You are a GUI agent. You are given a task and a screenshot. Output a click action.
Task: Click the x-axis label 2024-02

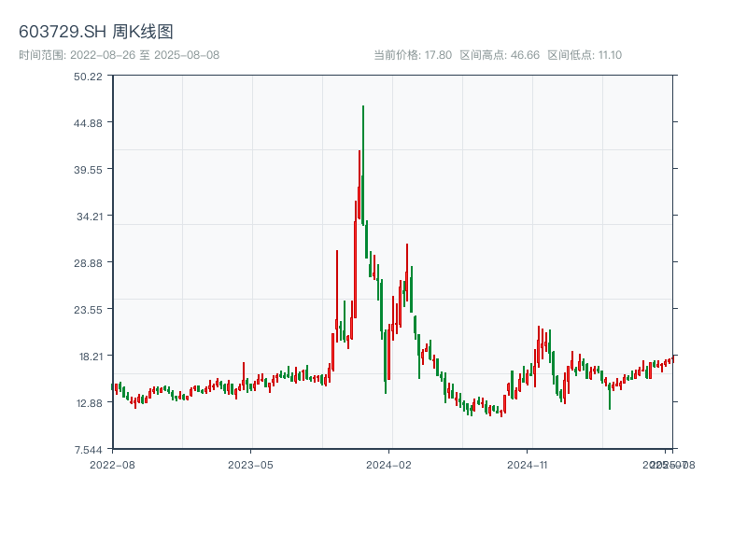388,465
